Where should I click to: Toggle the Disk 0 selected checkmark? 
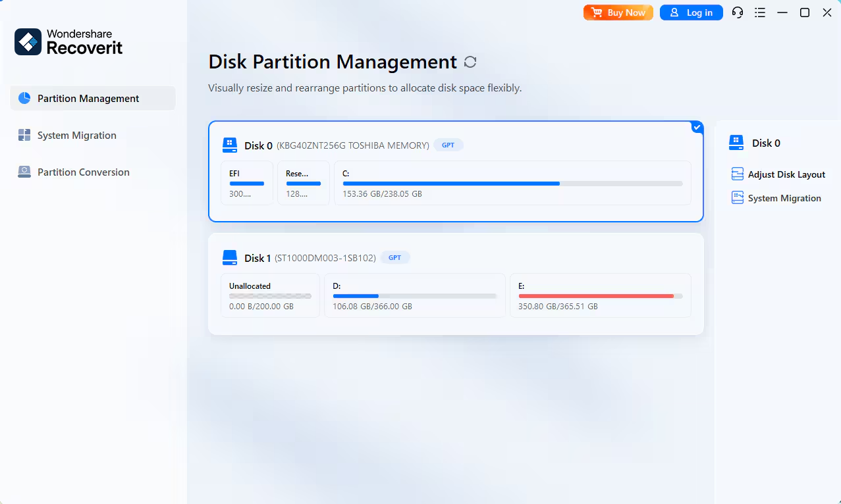[697, 127]
